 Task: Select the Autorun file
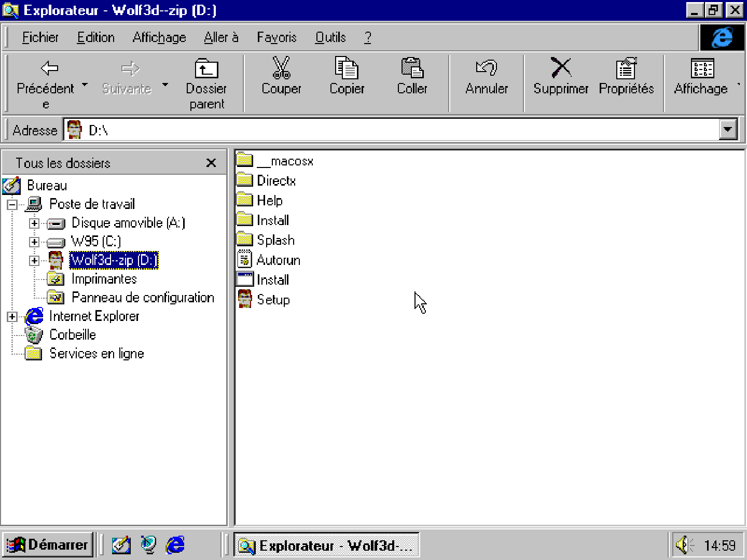pyautogui.click(x=278, y=260)
